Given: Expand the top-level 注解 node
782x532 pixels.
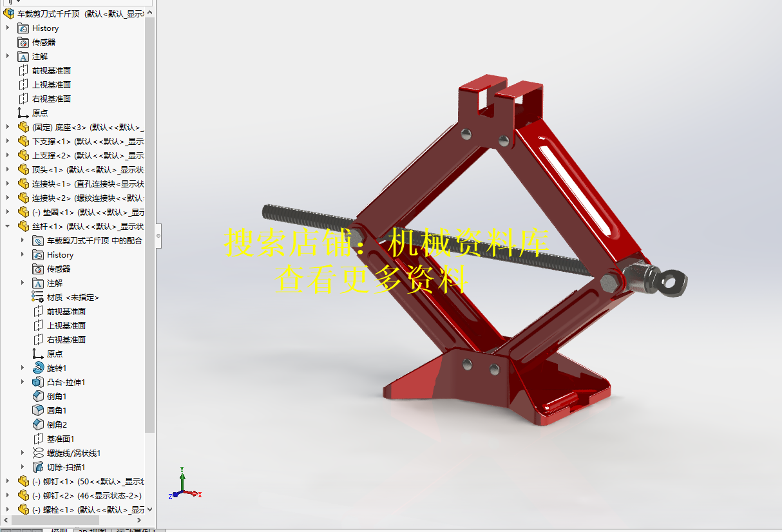Looking at the screenshot, I should [x=8, y=56].
